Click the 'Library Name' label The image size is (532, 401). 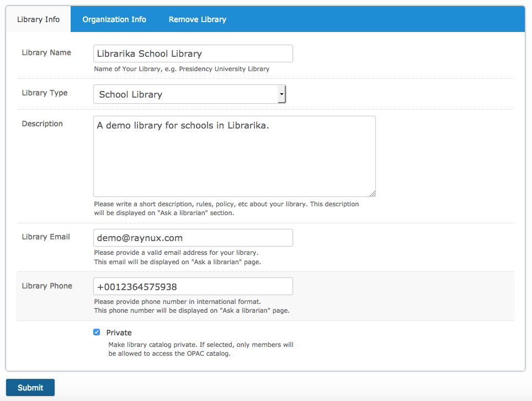tap(46, 52)
